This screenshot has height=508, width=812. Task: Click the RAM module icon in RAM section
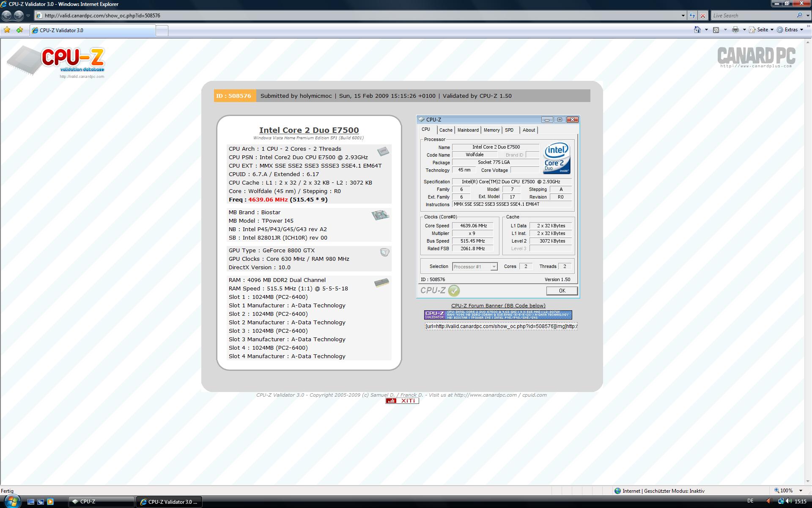(381, 282)
